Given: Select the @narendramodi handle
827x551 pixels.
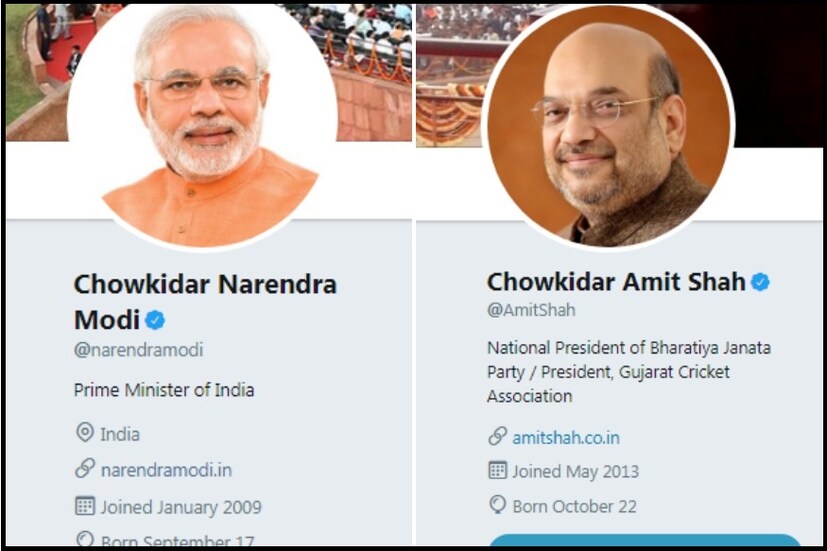Looking at the screenshot, I should click(138, 350).
